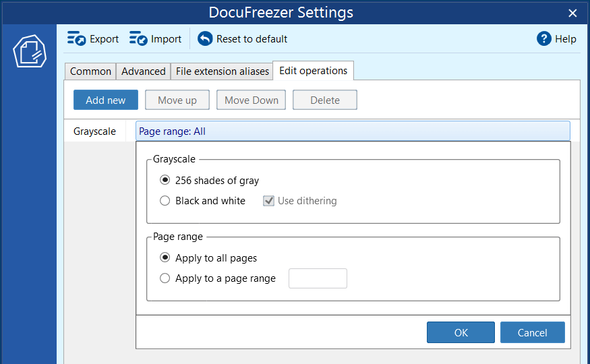Switch to the Advanced tab

tap(144, 71)
